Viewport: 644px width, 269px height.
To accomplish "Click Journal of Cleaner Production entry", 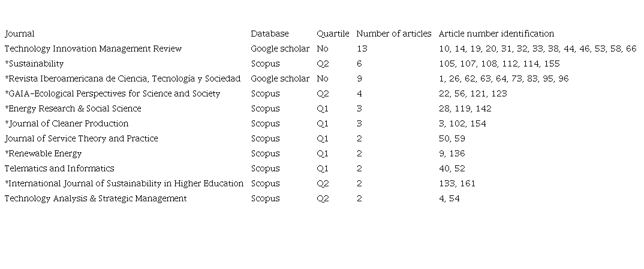I will pyautogui.click(x=67, y=123).
